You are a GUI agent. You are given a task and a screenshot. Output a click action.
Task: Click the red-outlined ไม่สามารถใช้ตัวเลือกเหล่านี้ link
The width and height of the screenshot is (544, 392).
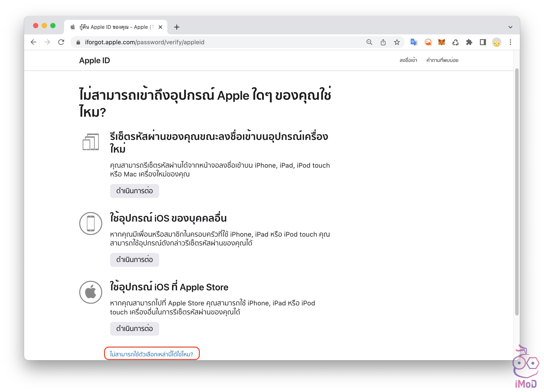coord(151,354)
